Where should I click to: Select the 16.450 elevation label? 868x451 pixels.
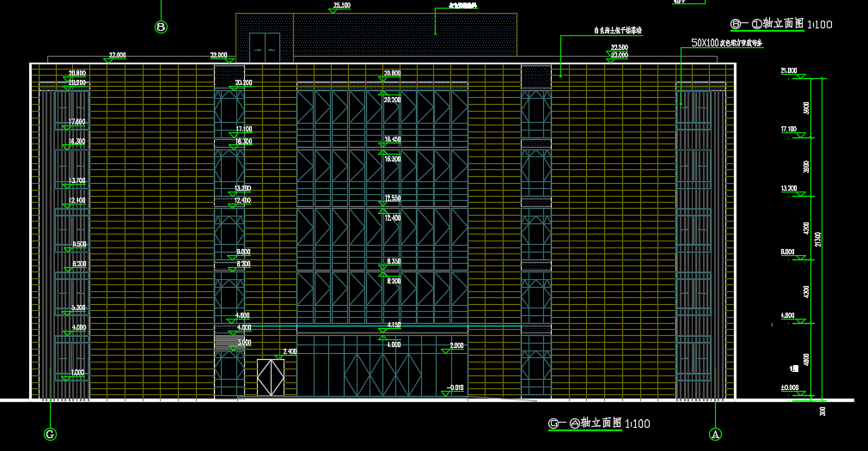pos(393,139)
